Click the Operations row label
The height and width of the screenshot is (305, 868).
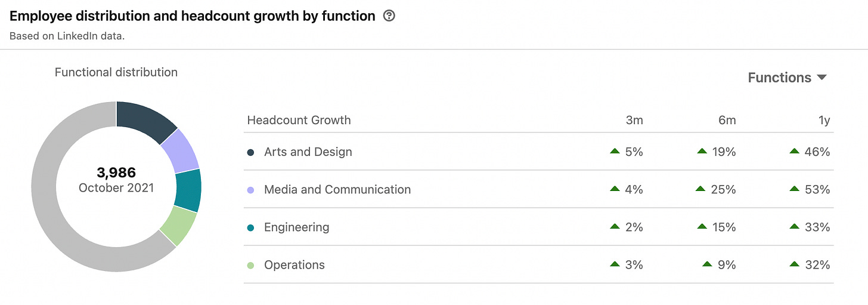pos(294,265)
